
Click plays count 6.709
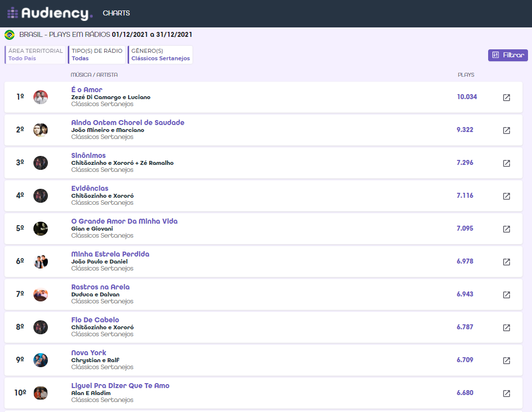[x=465, y=360]
